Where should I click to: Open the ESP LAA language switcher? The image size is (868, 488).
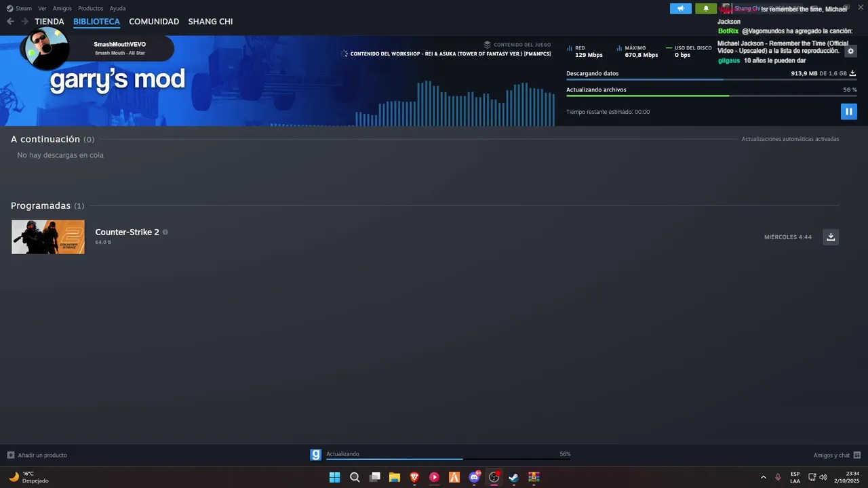795,477
